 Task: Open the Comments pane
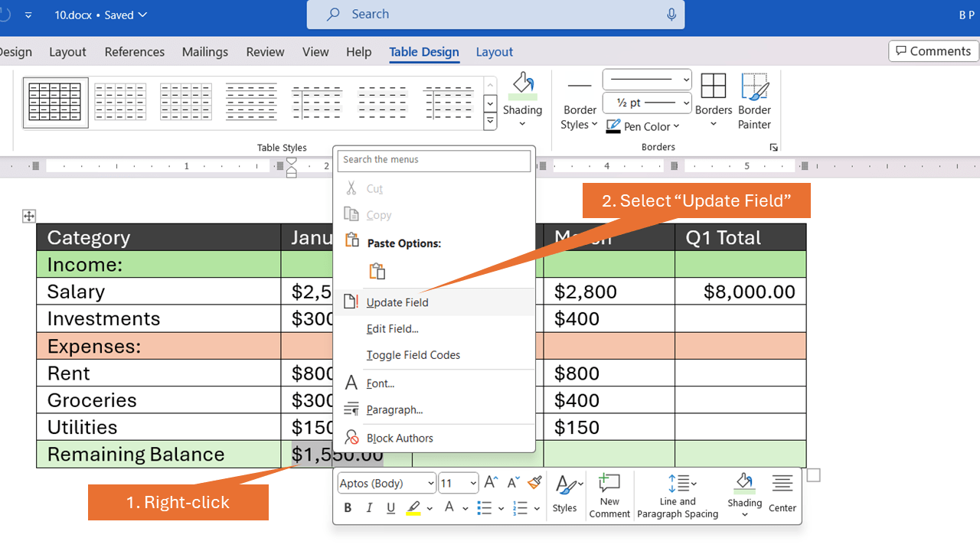933,51
